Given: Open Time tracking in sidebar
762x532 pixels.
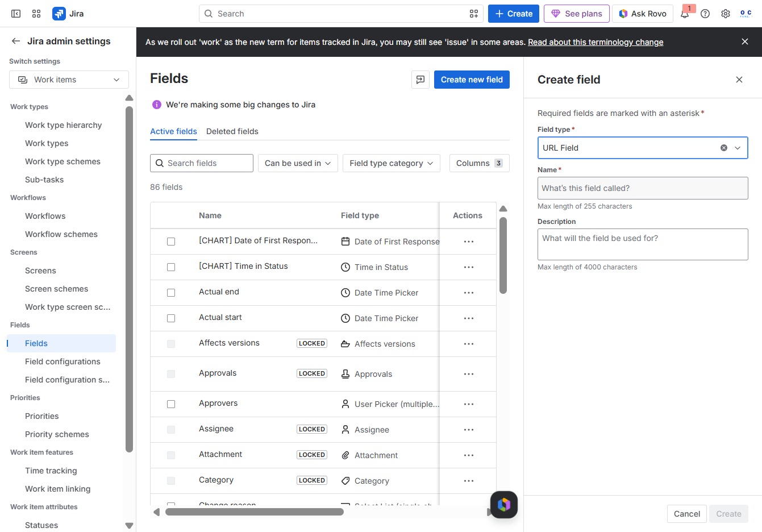Looking at the screenshot, I should point(51,471).
